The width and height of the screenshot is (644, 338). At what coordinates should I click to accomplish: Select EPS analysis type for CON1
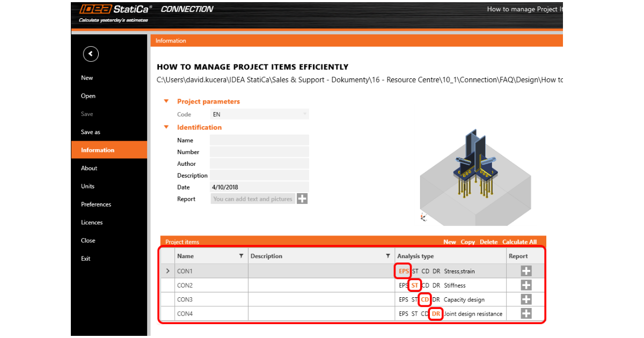404,271
